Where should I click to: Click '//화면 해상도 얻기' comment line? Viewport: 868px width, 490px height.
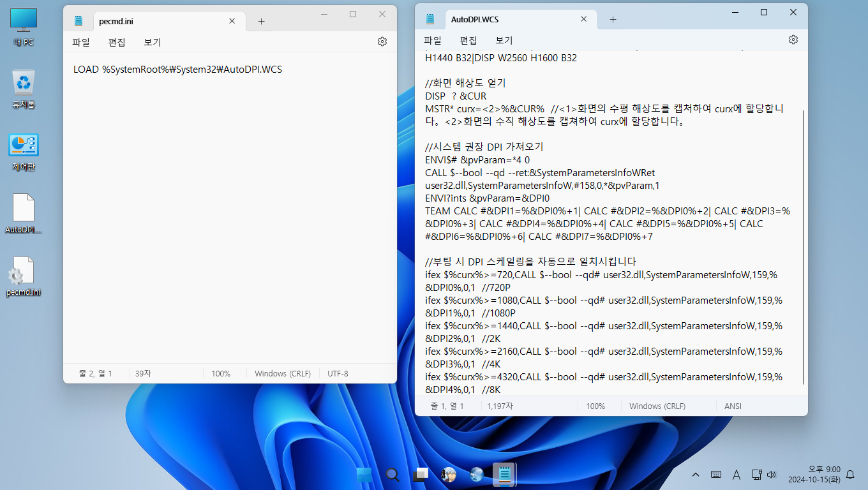(465, 84)
